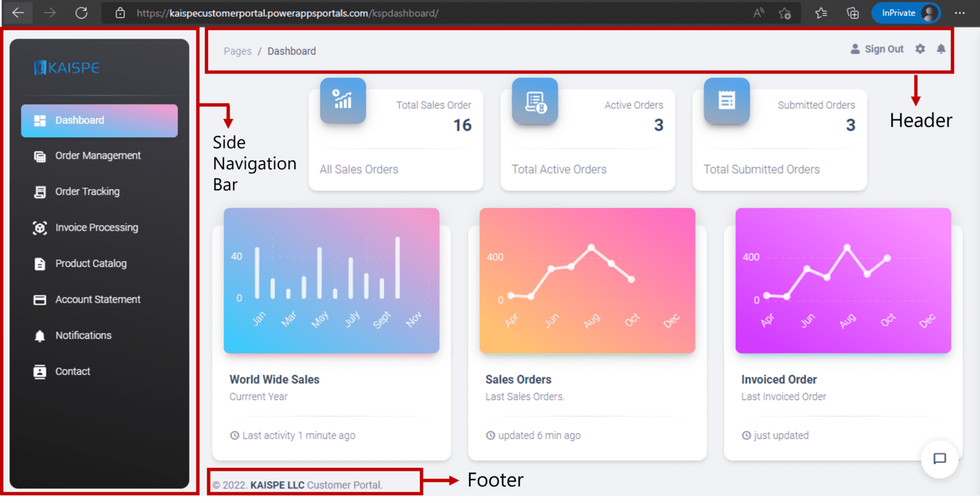Click the settings gear in the header

(920, 49)
